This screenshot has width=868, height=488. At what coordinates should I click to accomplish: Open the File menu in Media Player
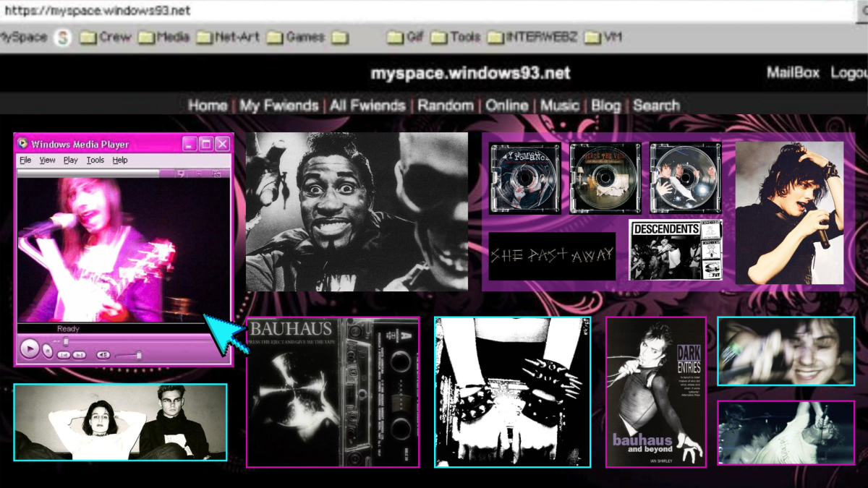coord(25,160)
